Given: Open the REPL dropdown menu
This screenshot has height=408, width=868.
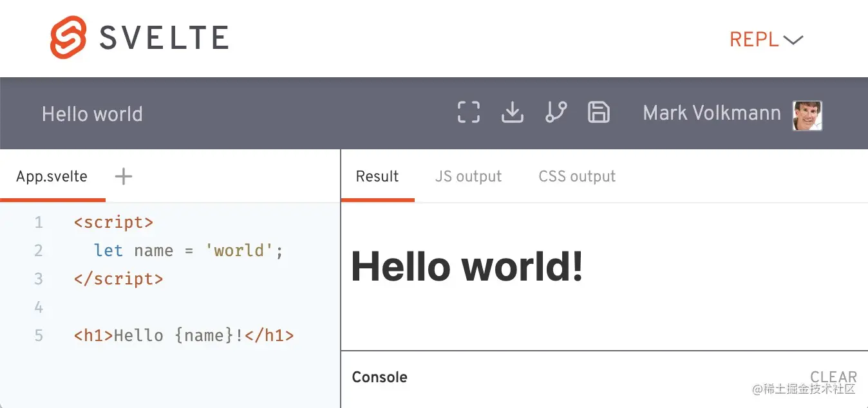Looking at the screenshot, I should pyautogui.click(x=766, y=39).
